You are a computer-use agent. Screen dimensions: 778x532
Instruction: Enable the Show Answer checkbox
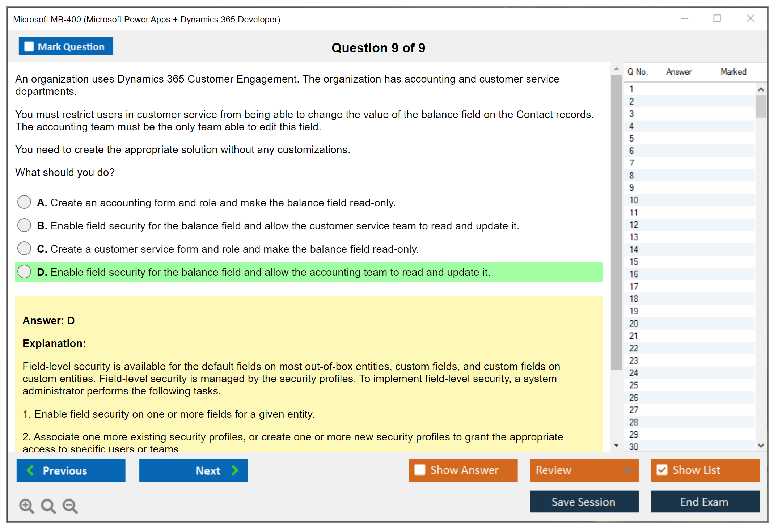[x=420, y=470]
